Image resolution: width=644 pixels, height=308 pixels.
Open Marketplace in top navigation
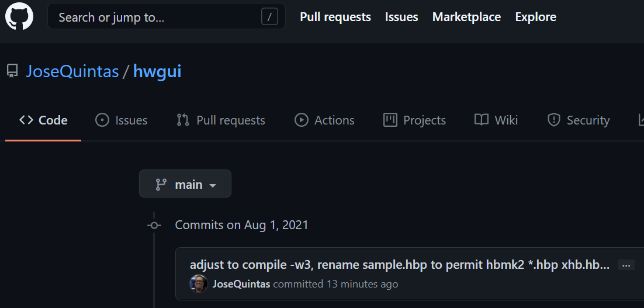click(x=466, y=17)
